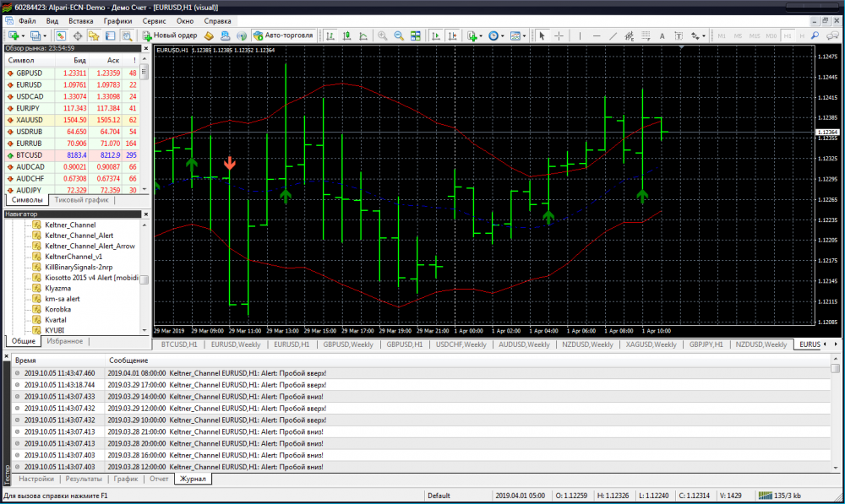Screen dimensions: 845x504
Task: Open the indicators list dropdown arrow
Action: pyautogui.click(x=481, y=35)
